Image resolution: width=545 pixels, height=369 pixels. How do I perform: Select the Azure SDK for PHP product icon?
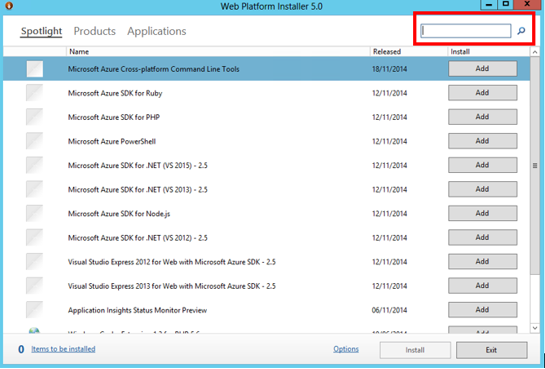35,117
